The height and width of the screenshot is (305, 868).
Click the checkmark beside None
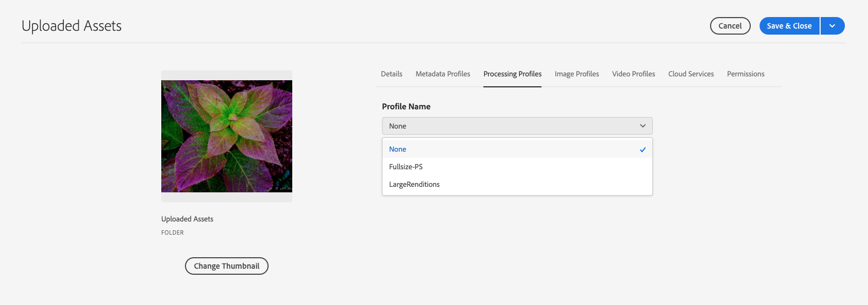coord(642,149)
